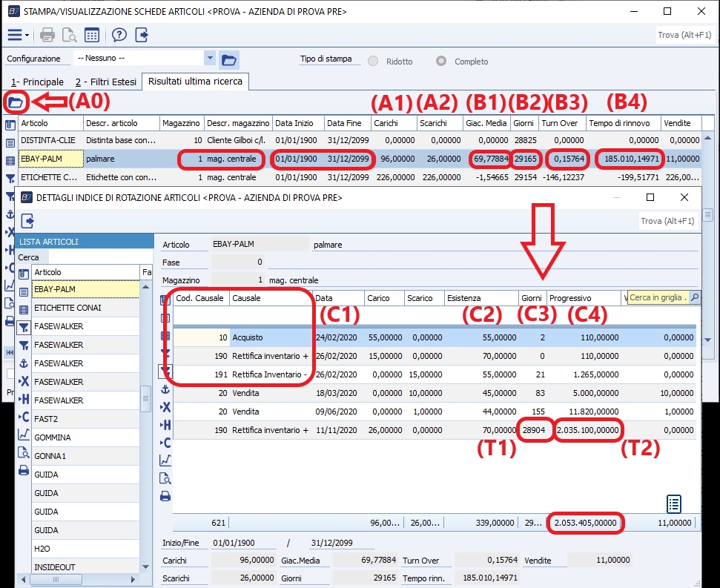Viewport: 720px width, 588px height.
Task: Click the list icon at grid bottom right
Action: pos(673,503)
